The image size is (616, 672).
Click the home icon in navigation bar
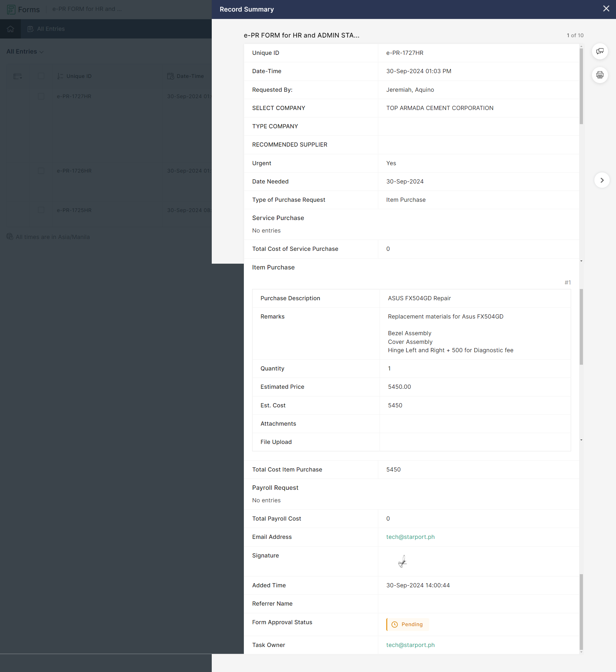pos(10,29)
